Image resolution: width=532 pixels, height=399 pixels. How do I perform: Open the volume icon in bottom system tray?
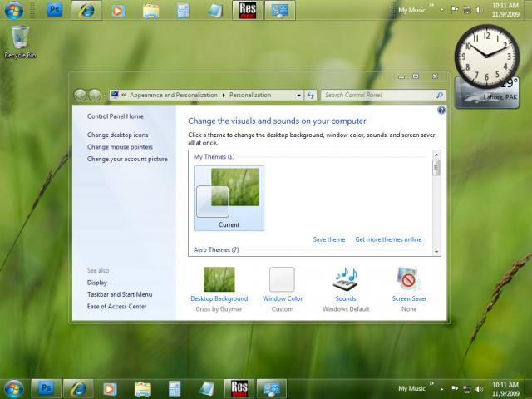(x=479, y=389)
